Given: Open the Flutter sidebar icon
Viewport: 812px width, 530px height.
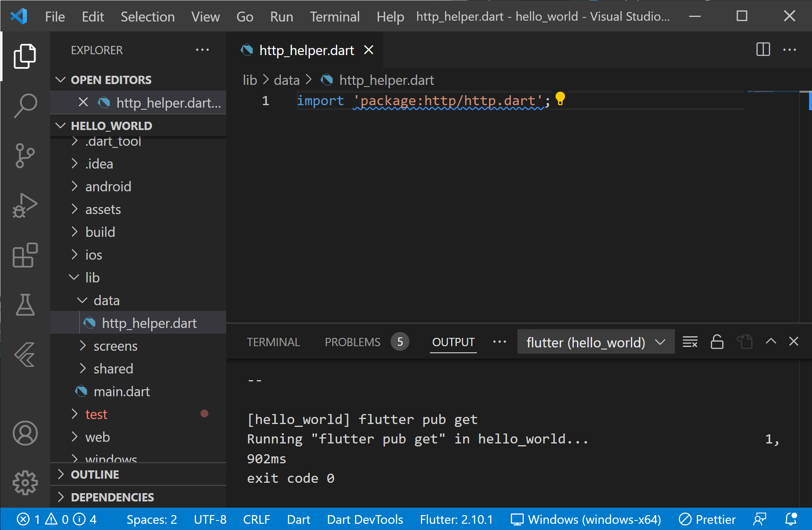Looking at the screenshot, I should pos(25,354).
